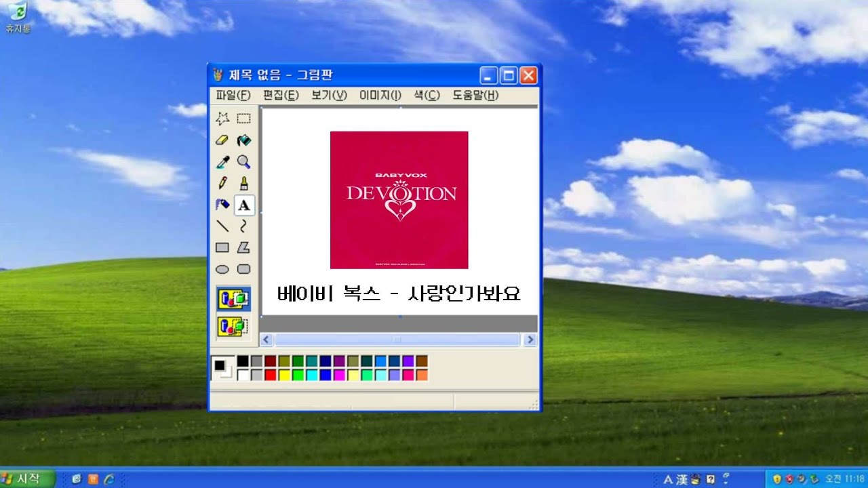
Task: Open the 이미지(I) menu
Action: (x=380, y=96)
